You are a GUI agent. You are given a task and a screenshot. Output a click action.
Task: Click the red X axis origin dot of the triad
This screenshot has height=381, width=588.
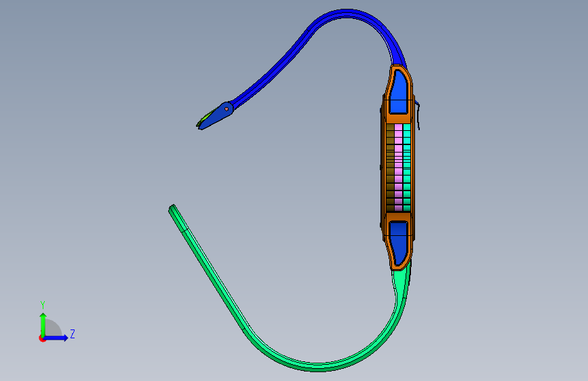(x=42, y=338)
